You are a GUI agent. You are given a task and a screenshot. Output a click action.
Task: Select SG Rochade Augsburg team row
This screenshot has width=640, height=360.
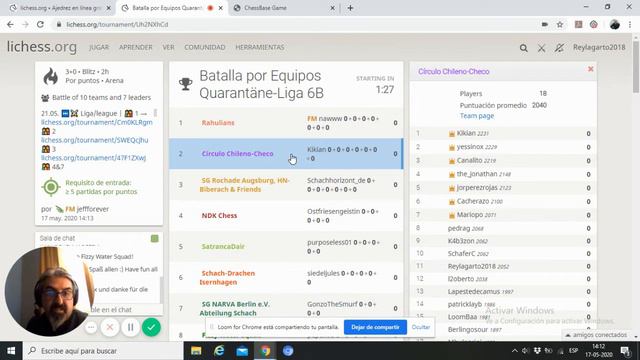coord(286,185)
